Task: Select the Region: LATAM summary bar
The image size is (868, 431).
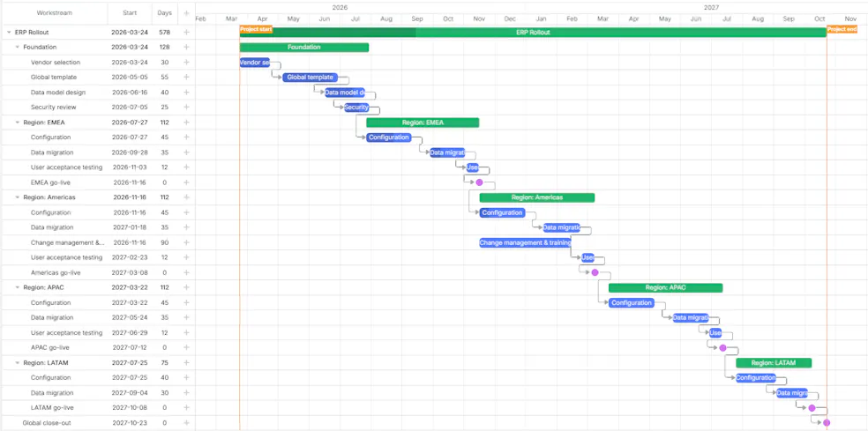Action: click(x=774, y=363)
